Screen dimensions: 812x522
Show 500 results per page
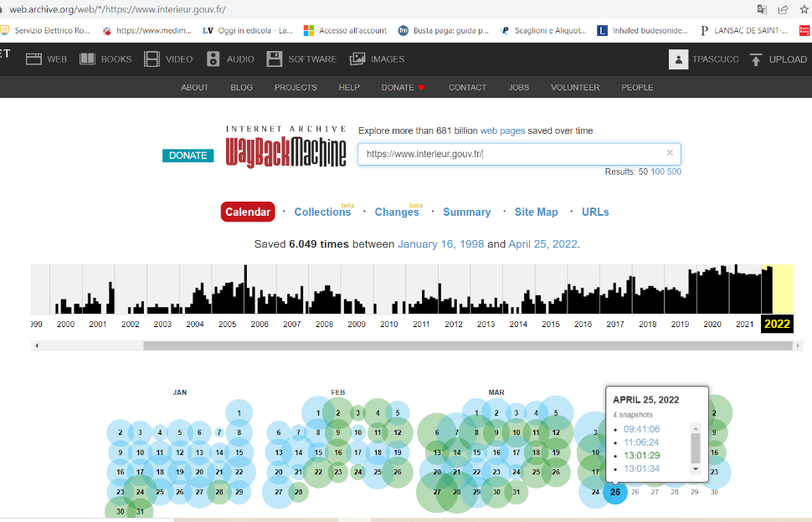pos(674,171)
